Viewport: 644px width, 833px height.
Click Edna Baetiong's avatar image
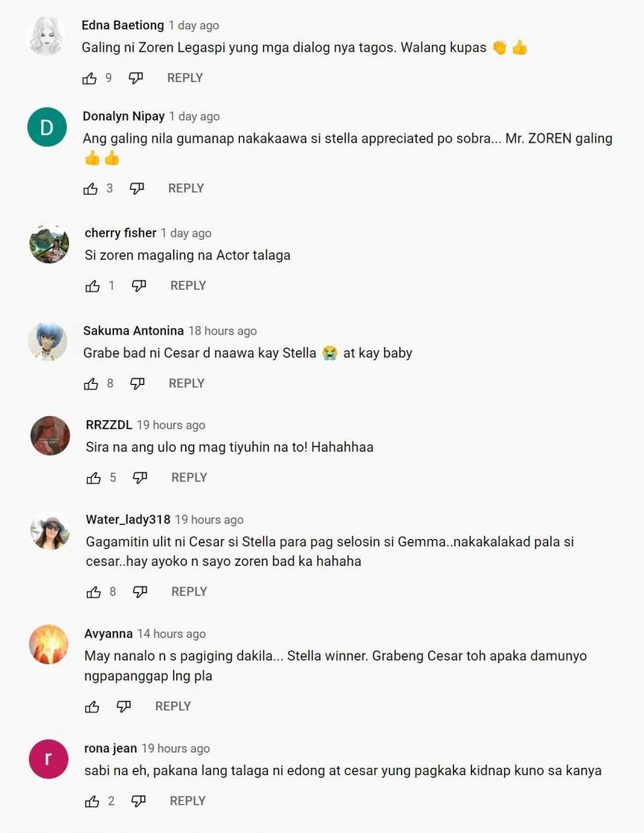46,36
